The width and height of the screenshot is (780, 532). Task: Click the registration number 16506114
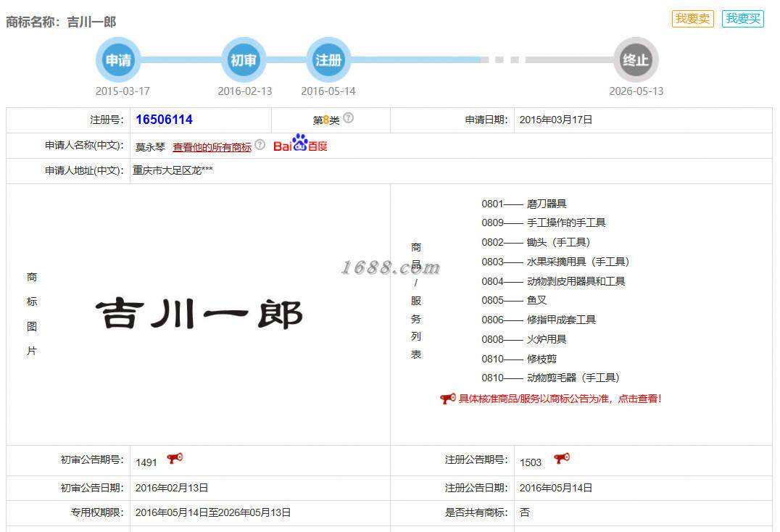[x=164, y=120]
